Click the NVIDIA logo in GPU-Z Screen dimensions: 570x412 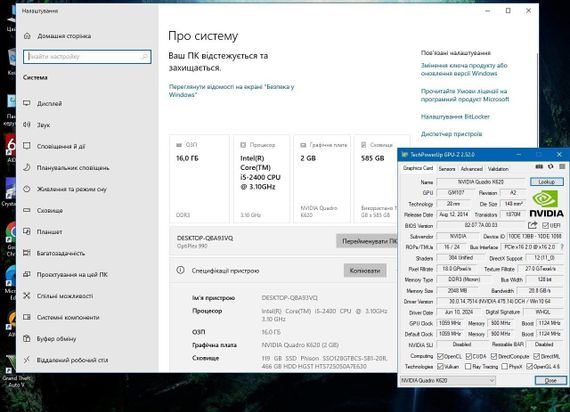click(x=546, y=204)
